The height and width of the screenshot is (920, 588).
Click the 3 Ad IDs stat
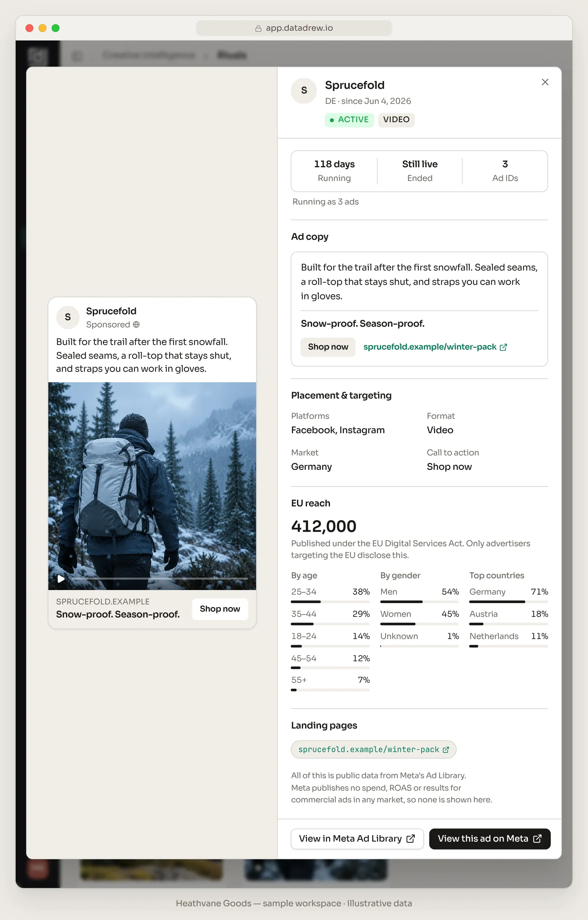(505, 171)
